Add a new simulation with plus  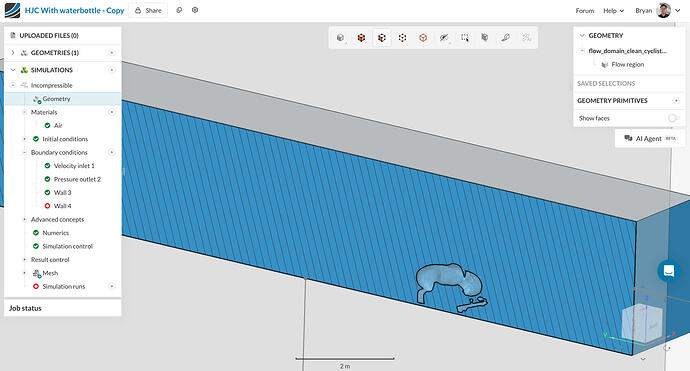112,70
